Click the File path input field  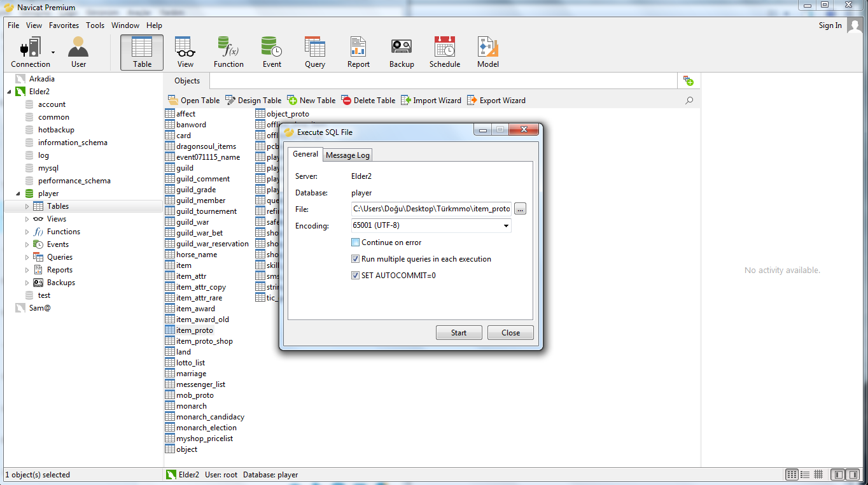431,209
